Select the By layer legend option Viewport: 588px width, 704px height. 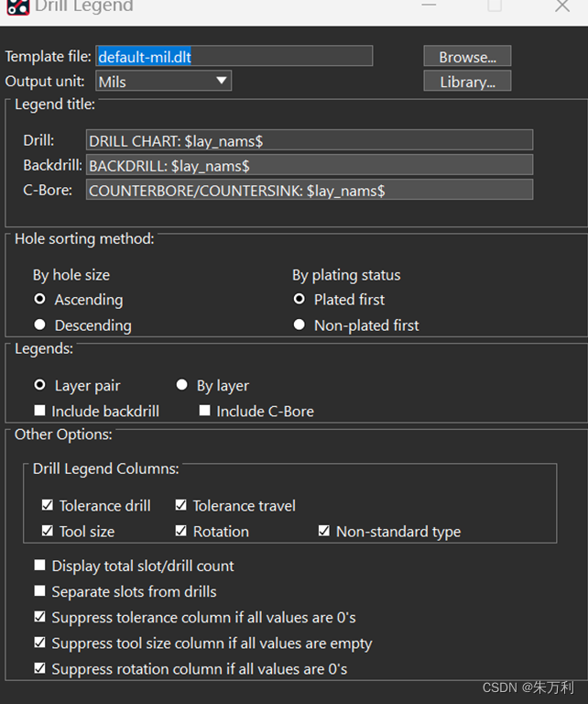pos(182,386)
